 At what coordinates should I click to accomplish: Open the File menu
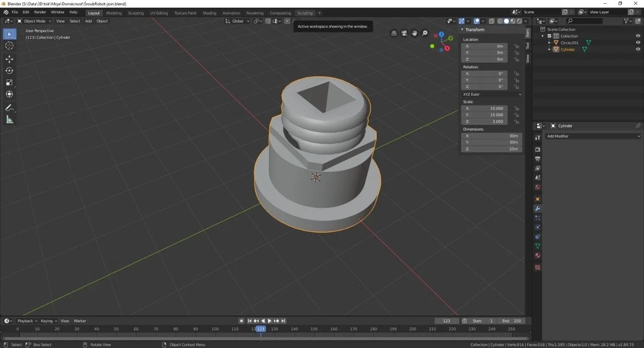(x=15, y=13)
